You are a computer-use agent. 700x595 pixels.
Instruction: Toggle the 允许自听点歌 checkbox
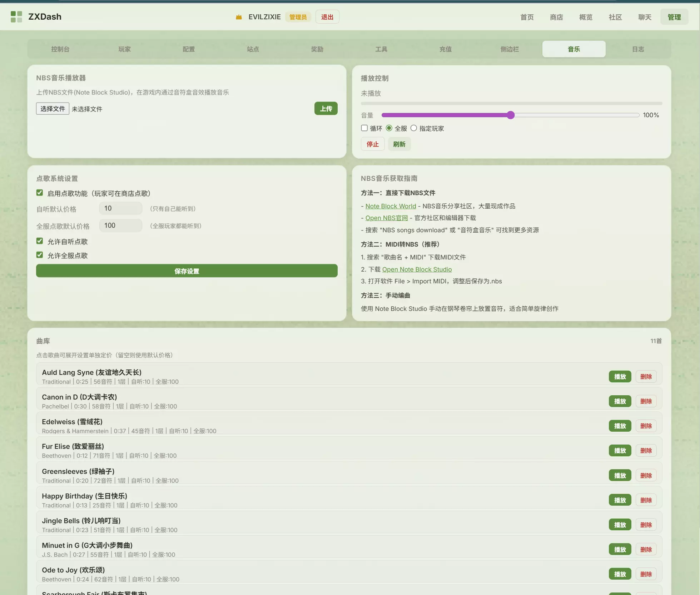pyautogui.click(x=40, y=241)
